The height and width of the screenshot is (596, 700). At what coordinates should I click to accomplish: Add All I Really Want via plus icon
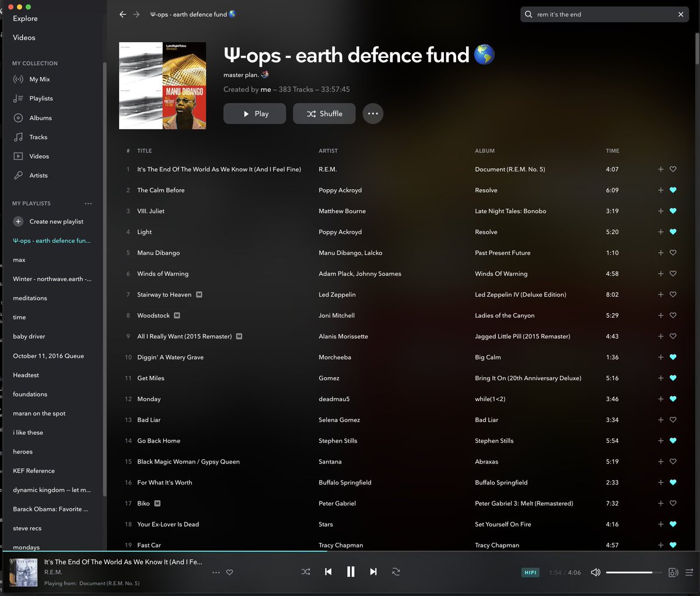[x=660, y=336]
